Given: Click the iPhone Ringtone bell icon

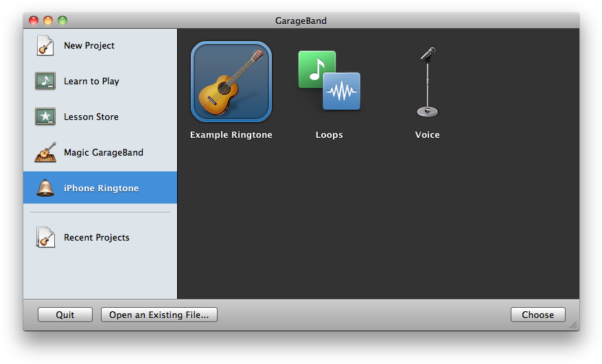Looking at the screenshot, I should click(x=45, y=188).
